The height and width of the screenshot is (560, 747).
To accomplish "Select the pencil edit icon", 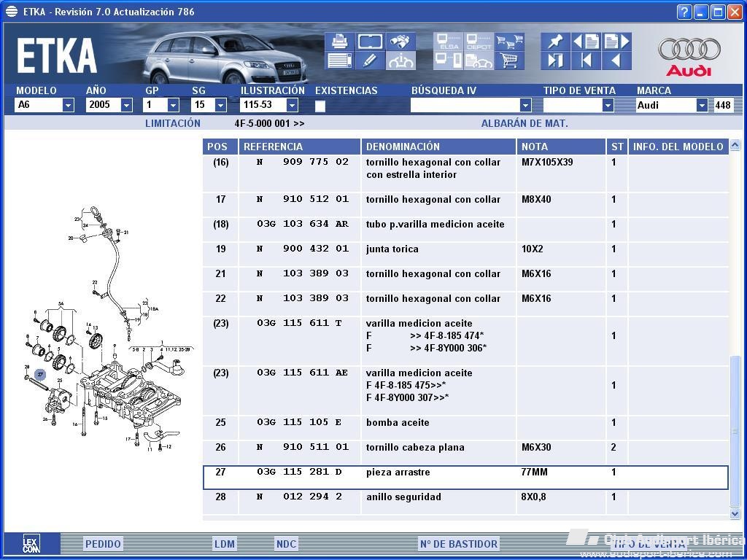I will 370,61.
